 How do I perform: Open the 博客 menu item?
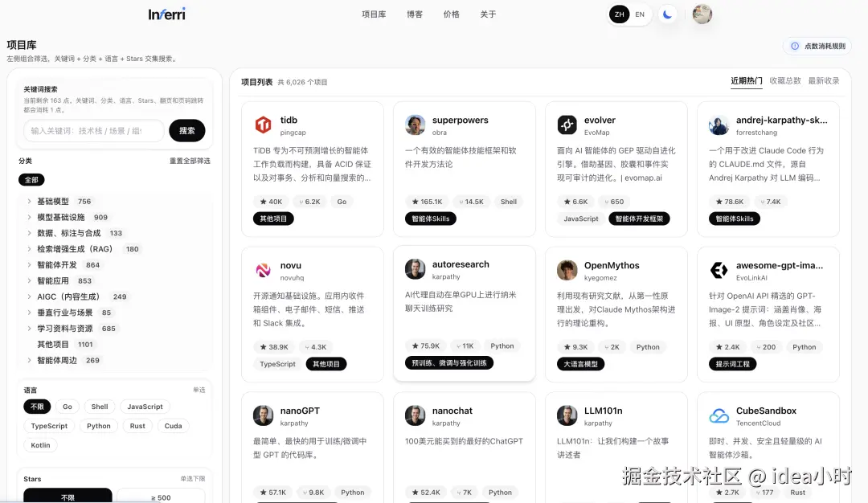tap(414, 14)
